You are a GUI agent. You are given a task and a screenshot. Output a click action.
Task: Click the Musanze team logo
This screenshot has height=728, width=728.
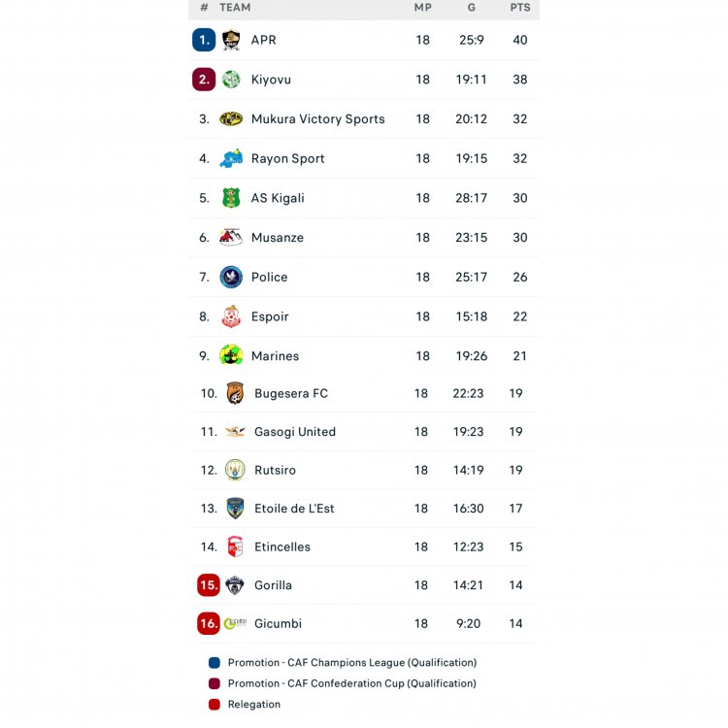click(231, 238)
